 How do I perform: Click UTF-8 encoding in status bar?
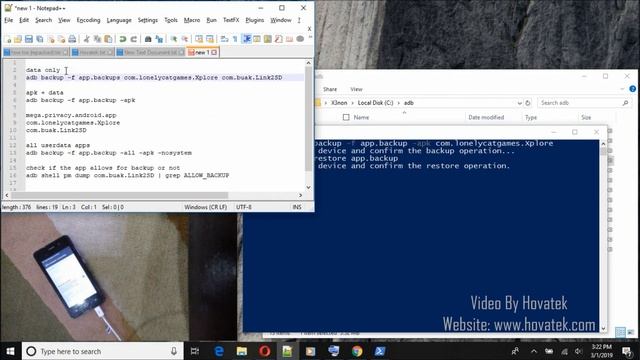pyautogui.click(x=244, y=207)
